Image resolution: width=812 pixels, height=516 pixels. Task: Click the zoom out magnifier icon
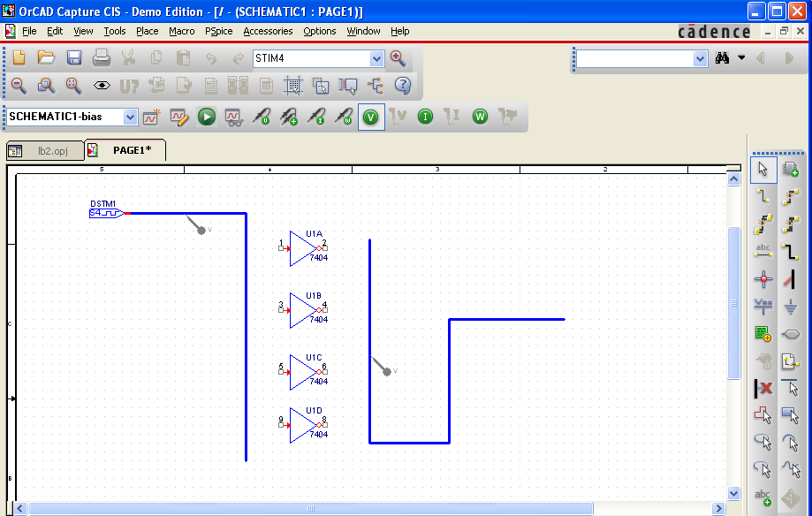point(19,86)
